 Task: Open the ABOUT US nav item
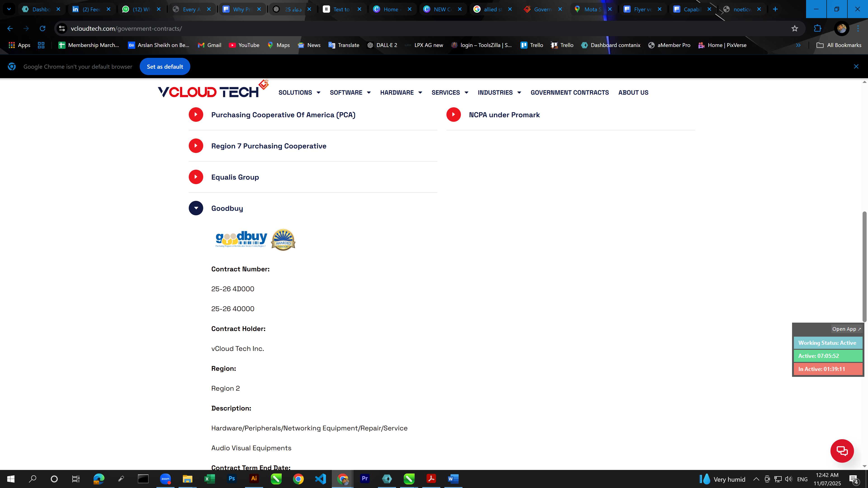coord(633,93)
